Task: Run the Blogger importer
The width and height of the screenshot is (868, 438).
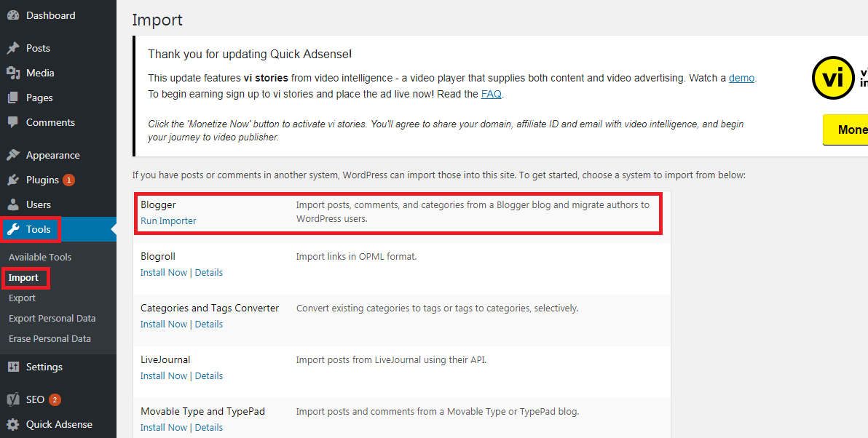Action: (x=168, y=221)
